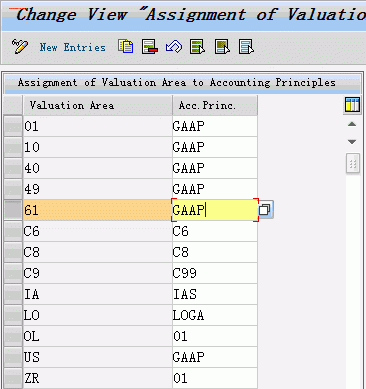Click the Acc. Princ. field for area ZR
The width and height of the screenshot is (366, 389).
pos(215,378)
